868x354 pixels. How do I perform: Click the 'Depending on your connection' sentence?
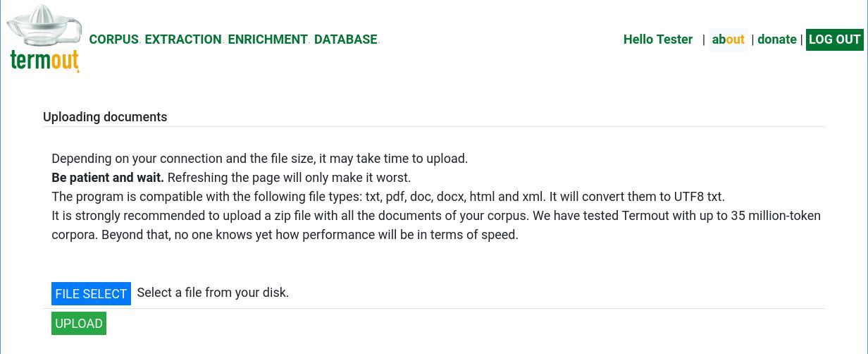click(x=259, y=159)
